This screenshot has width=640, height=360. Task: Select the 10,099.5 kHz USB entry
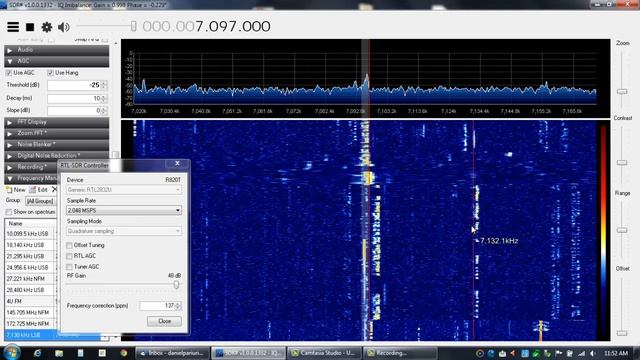31,234
